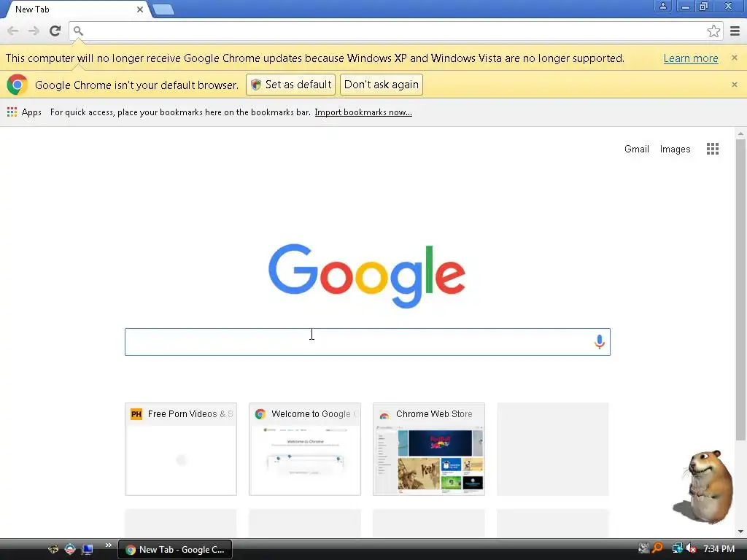747x560 pixels.
Task: Close the New Tab tab
Action: (140, 9)
